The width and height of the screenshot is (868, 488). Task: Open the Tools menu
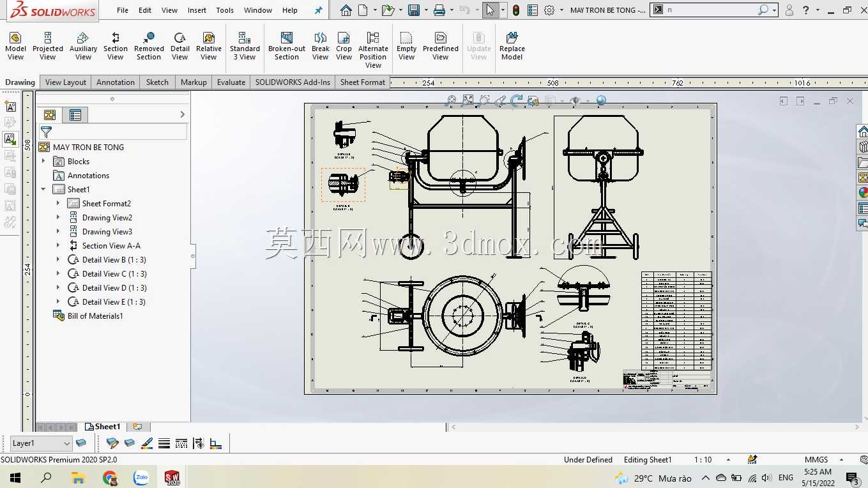click(225, 10)
